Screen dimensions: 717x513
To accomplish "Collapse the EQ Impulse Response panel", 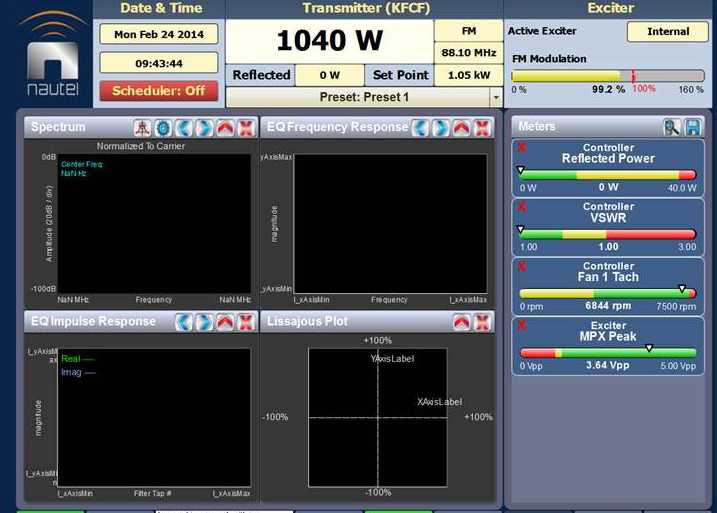I will pyautogui.click(x=224, y=321).
